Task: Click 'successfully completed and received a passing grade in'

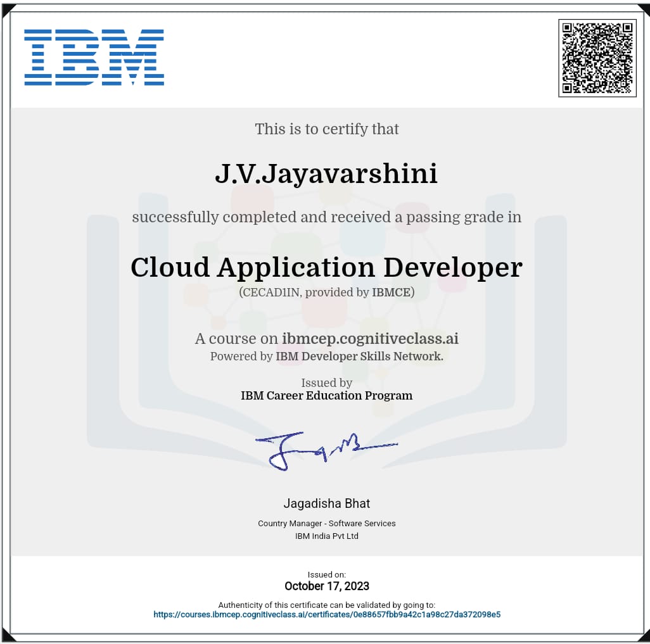Action: click(x=327, y=218)
